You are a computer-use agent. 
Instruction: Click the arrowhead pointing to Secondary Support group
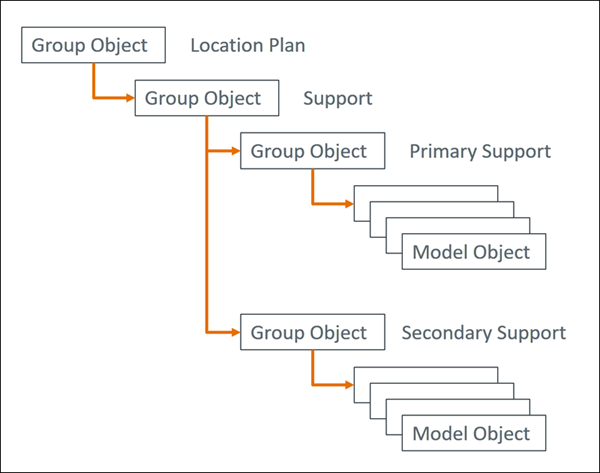(x=235, y=332)
